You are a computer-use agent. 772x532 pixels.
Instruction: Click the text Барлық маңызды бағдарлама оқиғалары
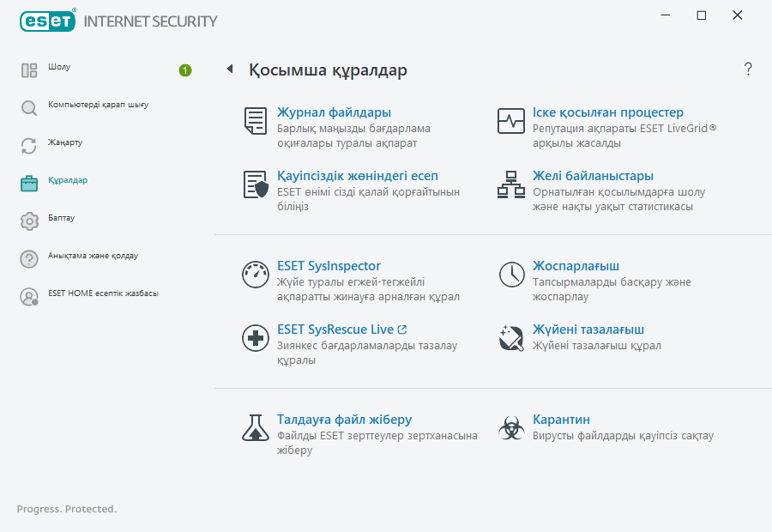pyautogui.click(x=353, y=136)
